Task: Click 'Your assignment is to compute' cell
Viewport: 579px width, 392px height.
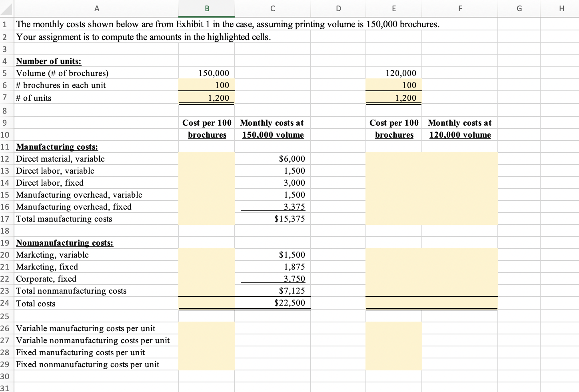Action: 143,37
